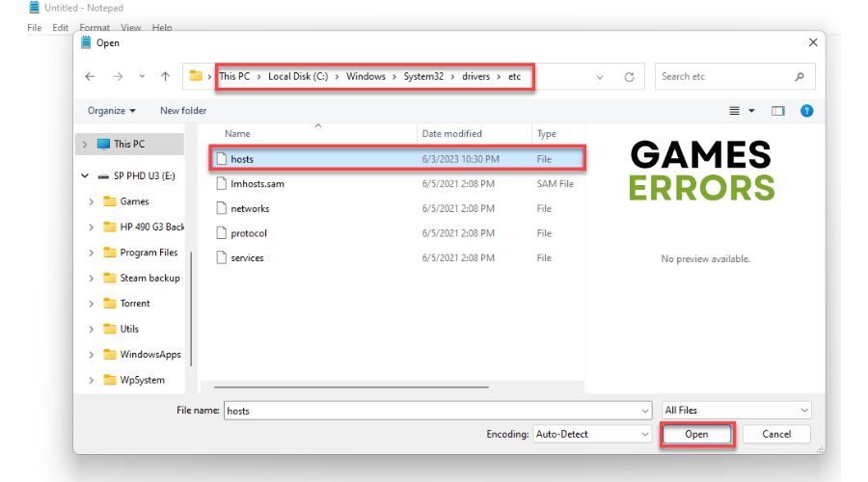Refresh the etc folder listing
The image size is (868, 482).
click(629, 77)
